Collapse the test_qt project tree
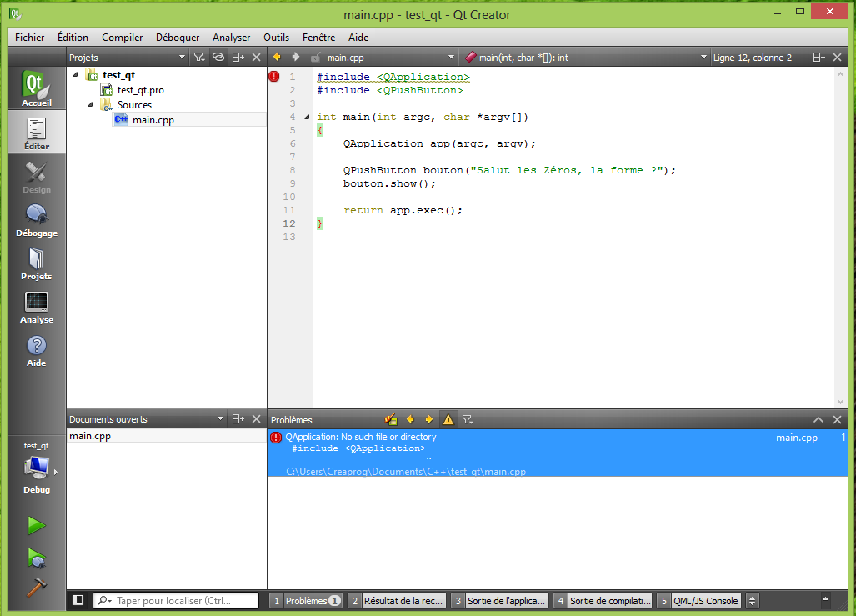The width and height of the screenshot is (856, 616). (x=77, y=74)
